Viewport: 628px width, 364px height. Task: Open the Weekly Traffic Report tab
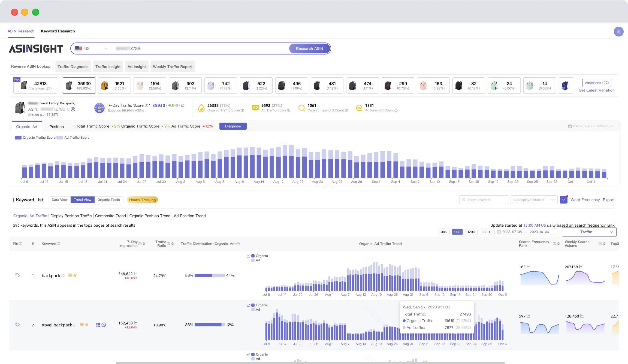coord(173,66)
